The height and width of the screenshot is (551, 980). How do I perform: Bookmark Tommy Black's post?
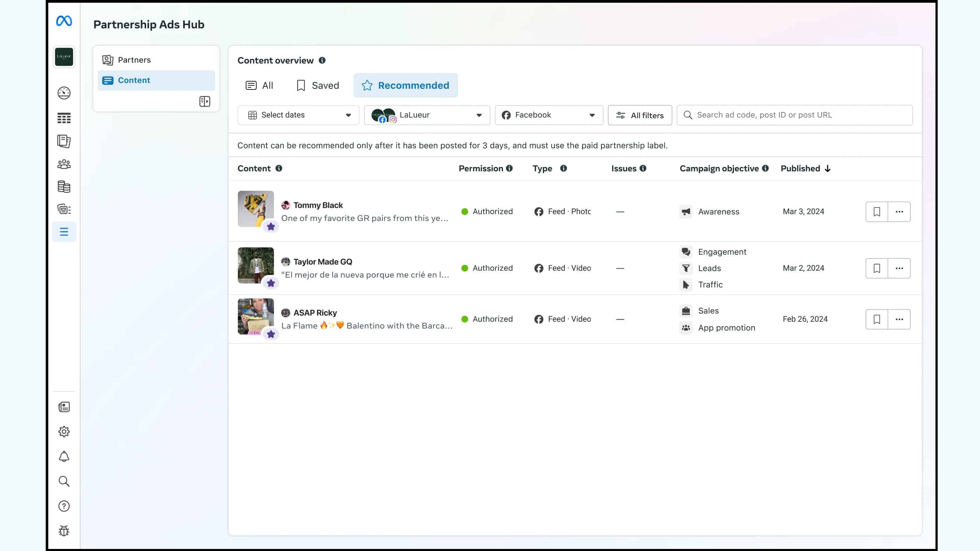tap(877, 212)
